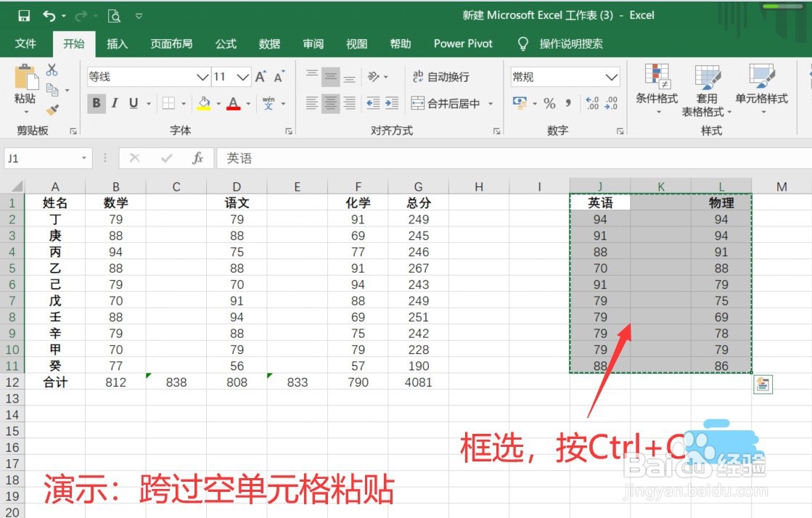Open the 文件 menu
The image size is (812, 518).
click(x=27, y=44)
